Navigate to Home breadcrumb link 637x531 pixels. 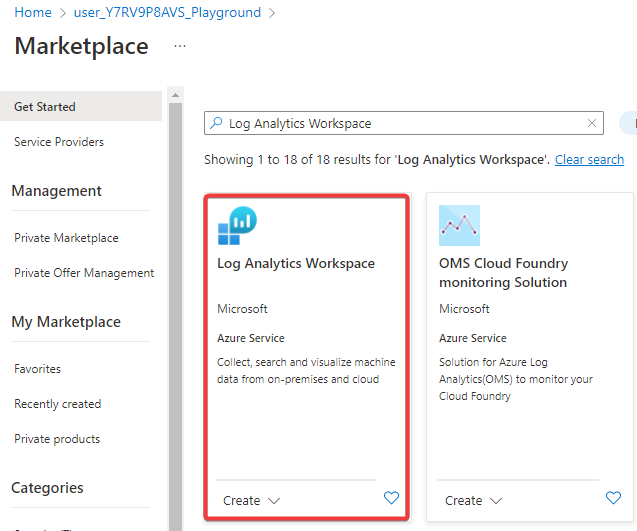pos(33,13)
